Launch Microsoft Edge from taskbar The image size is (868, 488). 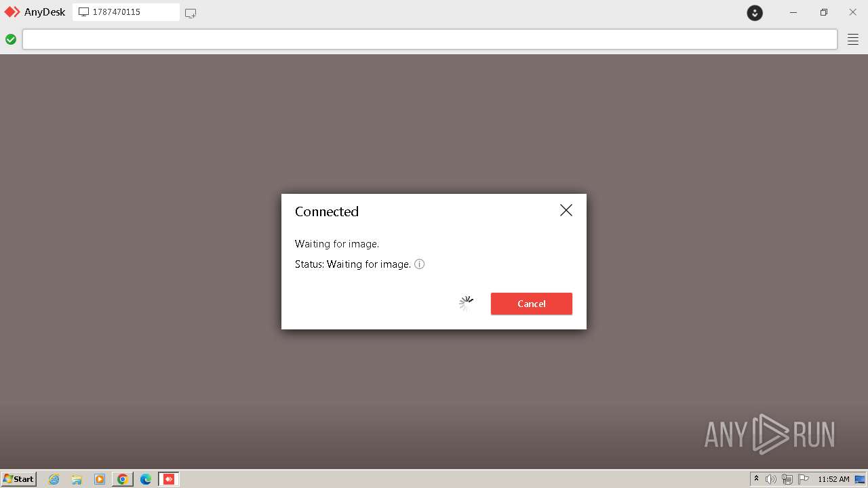(x=146, y=479)
